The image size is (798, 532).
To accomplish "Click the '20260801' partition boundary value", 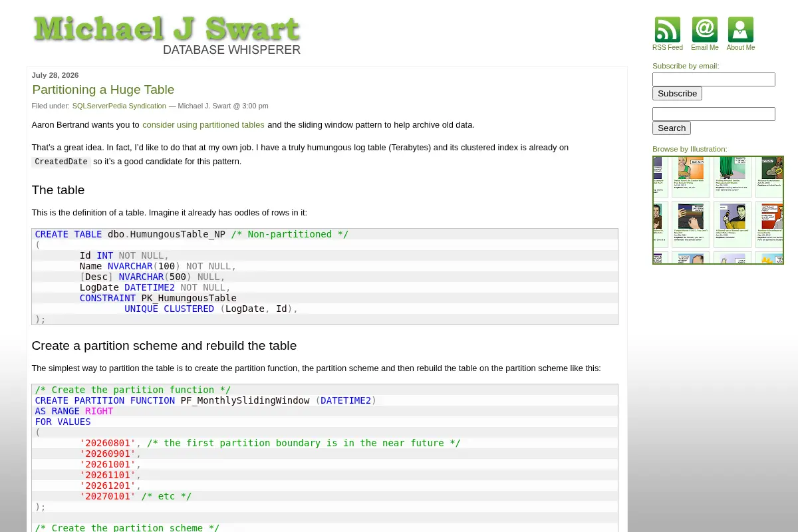I will pyautogui.click(x=108, y=443).
